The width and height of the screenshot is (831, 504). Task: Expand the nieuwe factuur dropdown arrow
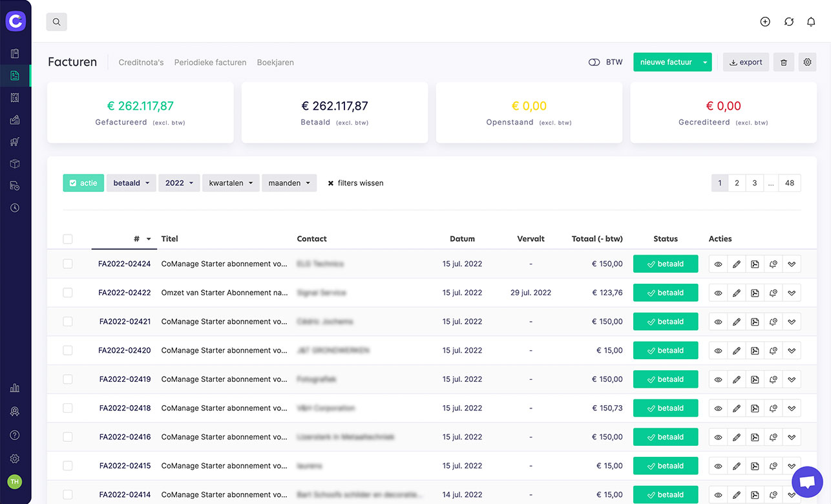[x=705, y=62]
